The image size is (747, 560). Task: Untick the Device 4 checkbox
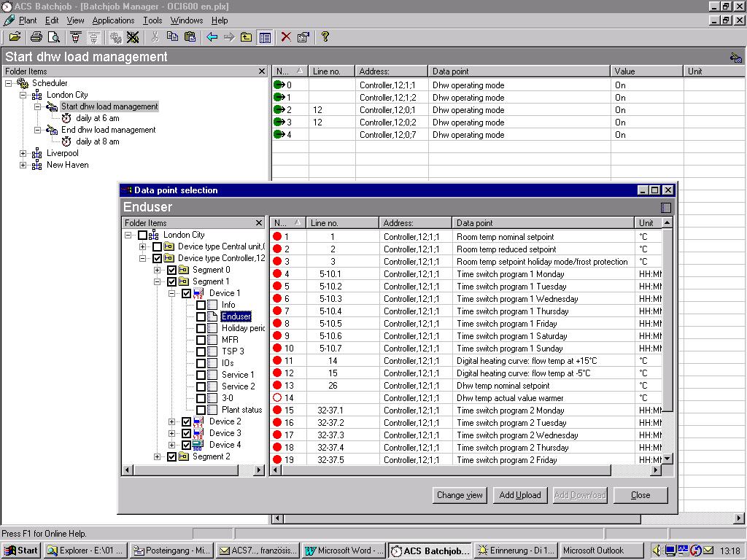point(186,445)
